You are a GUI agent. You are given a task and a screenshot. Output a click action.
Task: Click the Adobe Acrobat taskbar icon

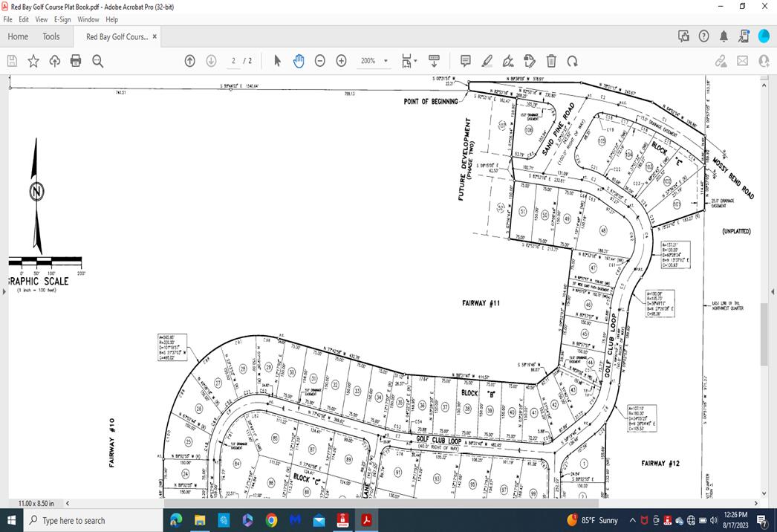[367, 520]
